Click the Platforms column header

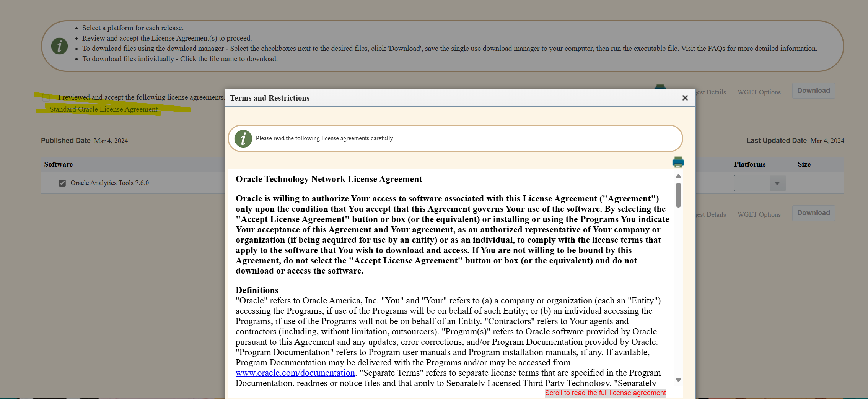point(750,164)
